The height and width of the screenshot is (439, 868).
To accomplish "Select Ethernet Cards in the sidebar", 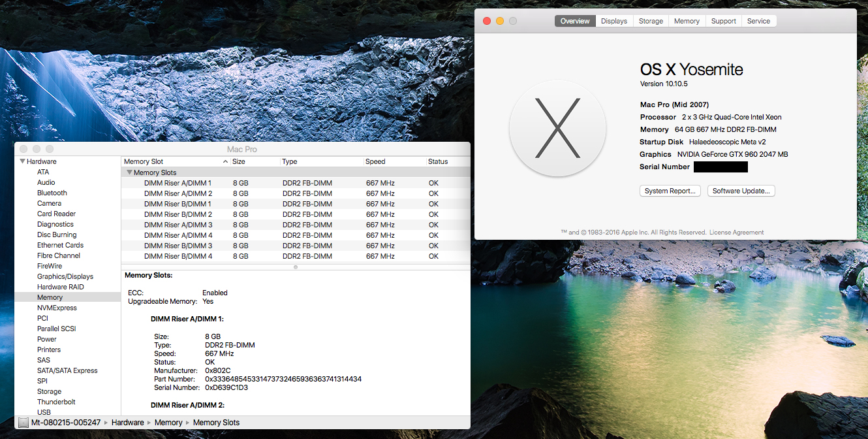I will [x=60, y=245].
